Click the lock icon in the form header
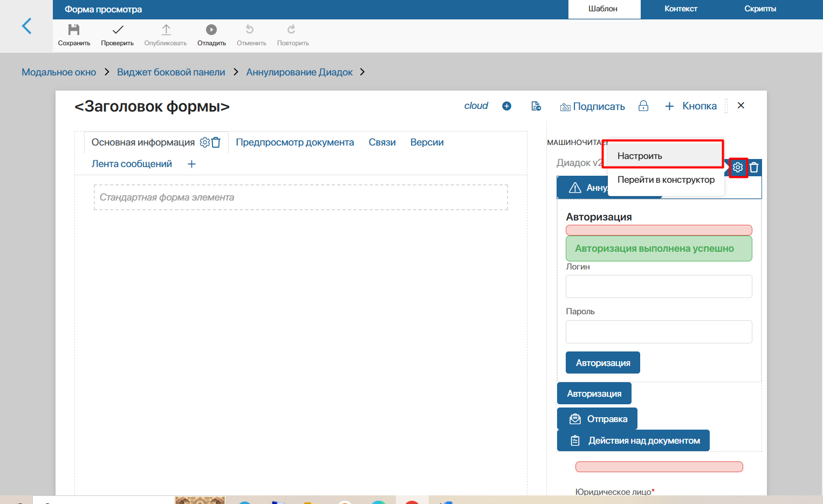This screenshot has height=504, width=823. 643,106
